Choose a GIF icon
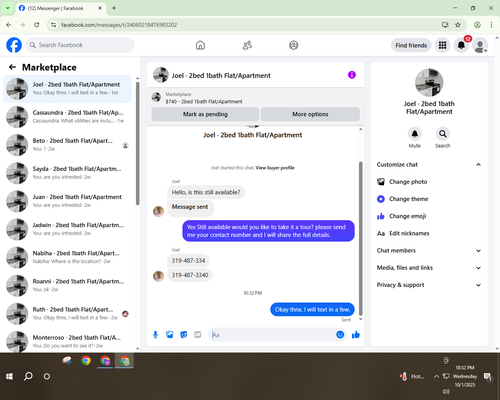 [198, 335]
